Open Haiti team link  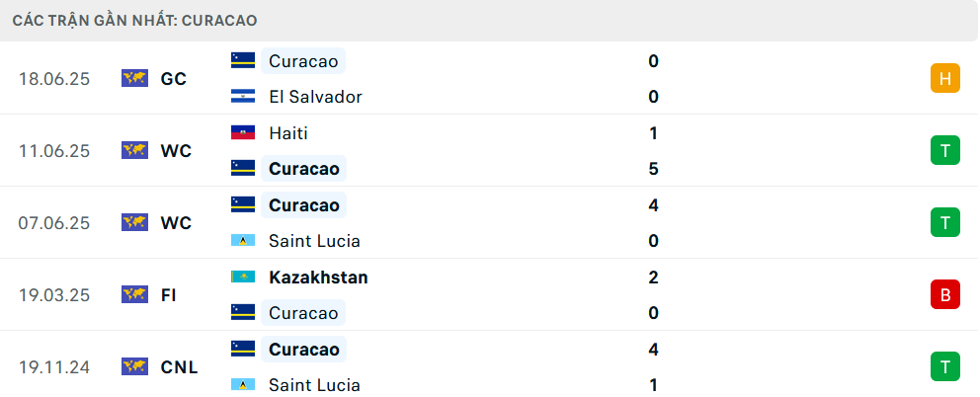coord(288,133)
